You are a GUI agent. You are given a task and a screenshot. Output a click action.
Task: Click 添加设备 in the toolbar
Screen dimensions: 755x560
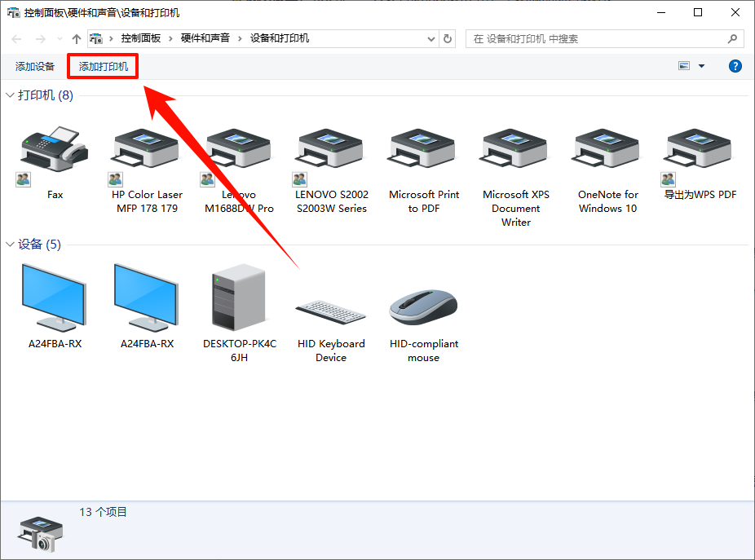click(35, 67)
